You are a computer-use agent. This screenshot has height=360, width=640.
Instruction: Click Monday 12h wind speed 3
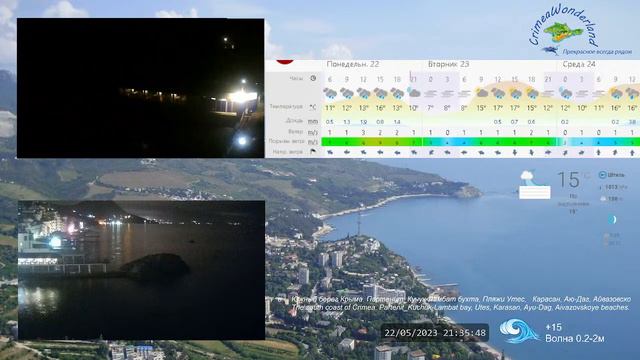tap(363, 132)
